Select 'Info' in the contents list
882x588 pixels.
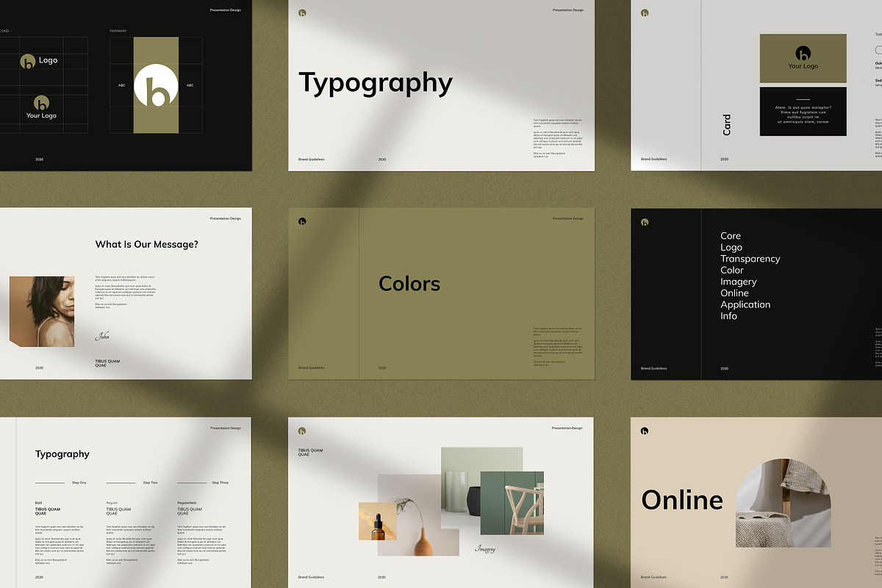click(x=728, y=315)
